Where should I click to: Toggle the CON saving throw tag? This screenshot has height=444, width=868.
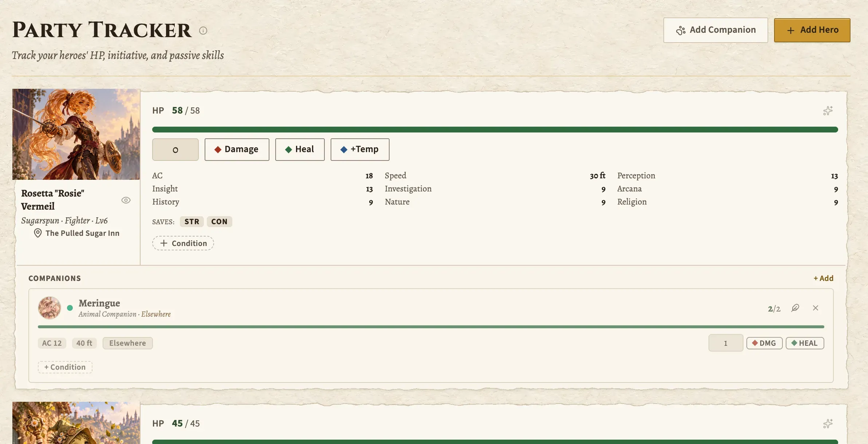219,222
